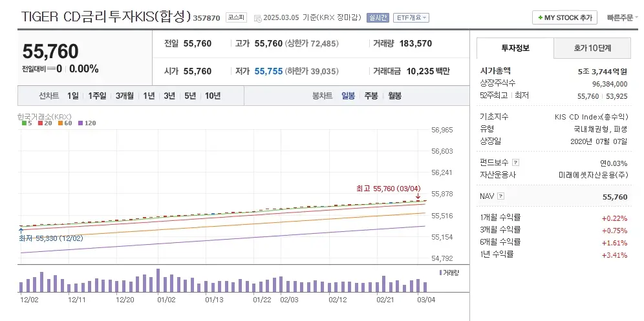Screen dimensions: 644x321
Task: Select the 월봉 monthly candle chart
Action: tap(394, 96)
